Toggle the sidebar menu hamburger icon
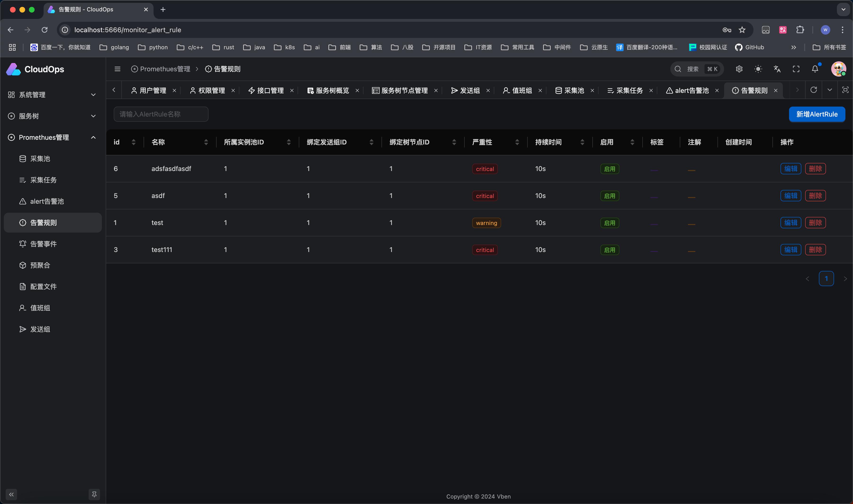Viewport: 853px width, 504px height. [118, 69]
